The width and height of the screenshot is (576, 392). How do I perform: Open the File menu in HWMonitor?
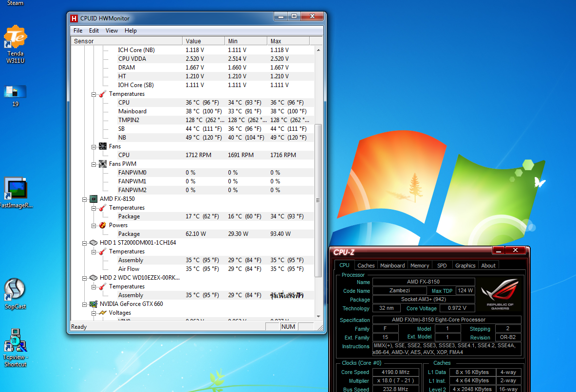[x=78, y=31]
